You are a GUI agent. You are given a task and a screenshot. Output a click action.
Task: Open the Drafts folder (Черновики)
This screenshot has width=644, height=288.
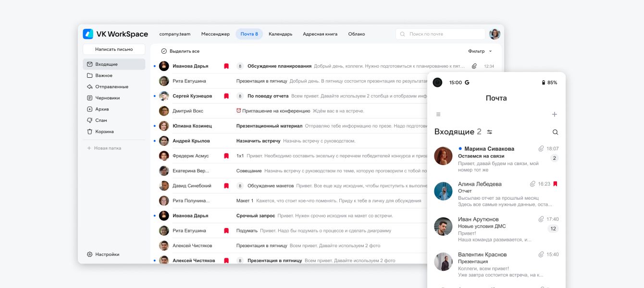pyautogui.click(x=107, y=98)
